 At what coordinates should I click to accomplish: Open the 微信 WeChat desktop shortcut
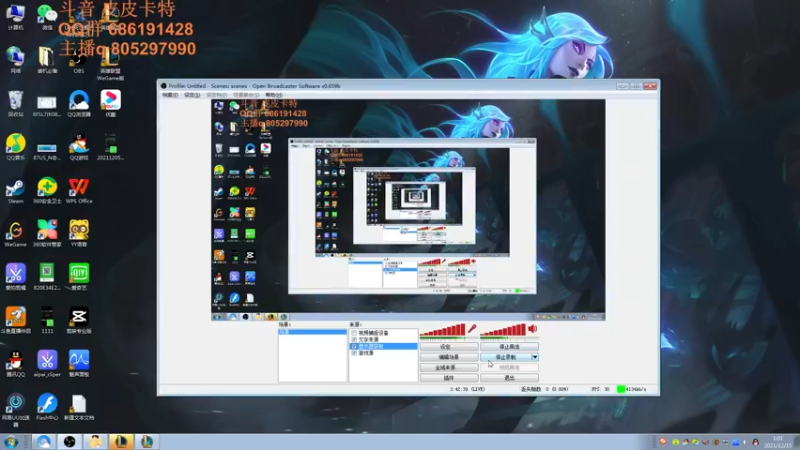click(x=47, y=16)
